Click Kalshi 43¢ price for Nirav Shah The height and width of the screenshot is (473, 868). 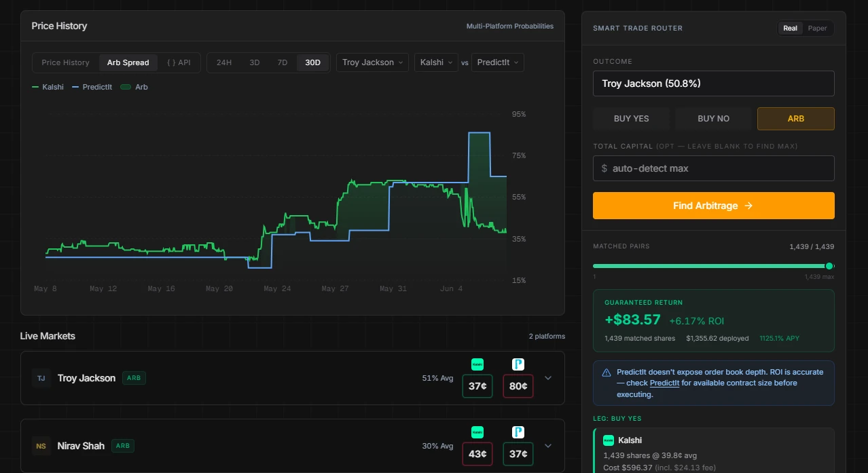[x=477, y=454]
